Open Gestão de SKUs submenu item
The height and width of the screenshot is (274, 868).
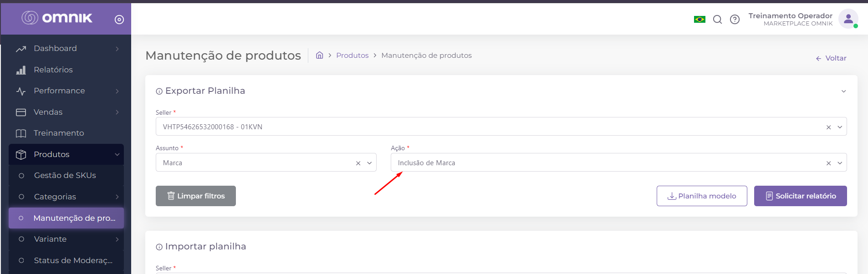click(x=66, y=176)
